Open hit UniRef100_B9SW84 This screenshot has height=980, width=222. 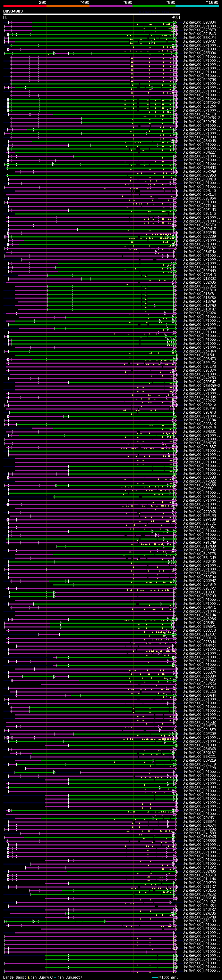tap(199, 23)
